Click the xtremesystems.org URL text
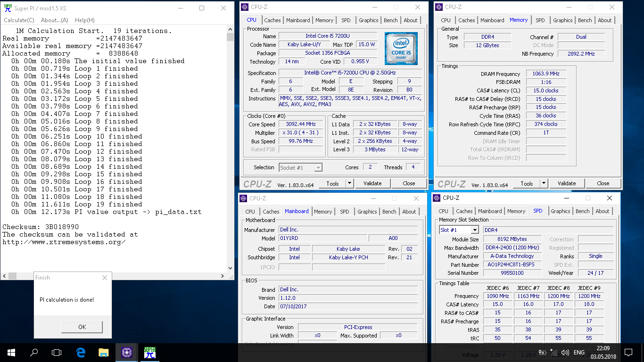 (64, 242)
